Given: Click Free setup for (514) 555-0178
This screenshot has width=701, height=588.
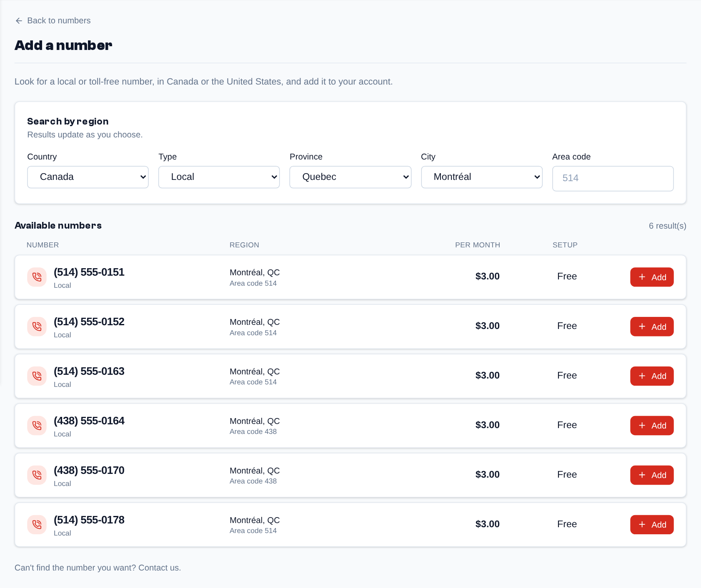Looking at the screenshot, I should coord(567,524).
